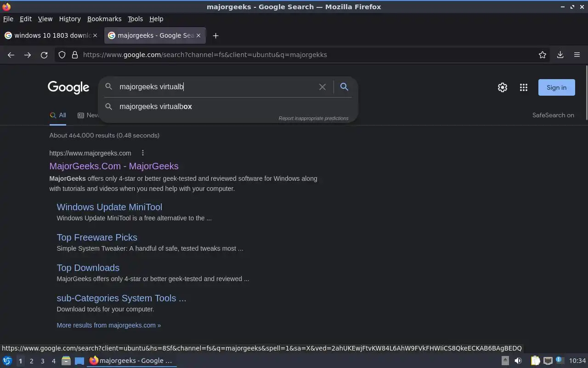Open Google apps grid
Screen dimensions: 588x368
pos(524,87)
